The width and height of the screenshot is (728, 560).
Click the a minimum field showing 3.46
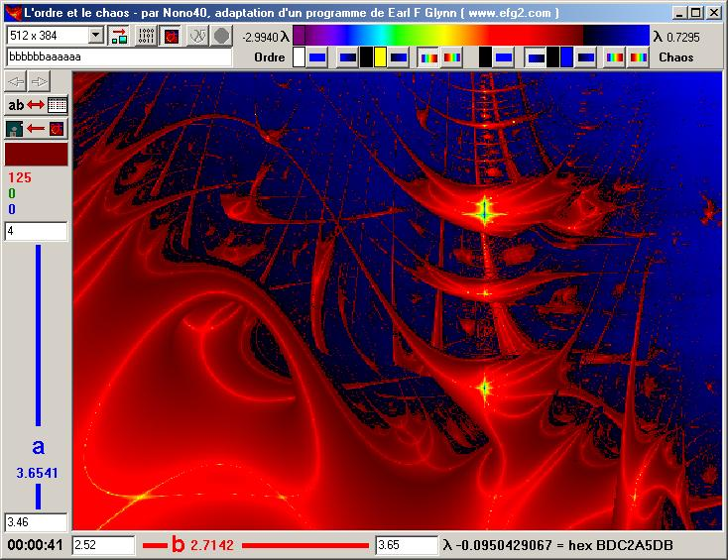[36, 521]
